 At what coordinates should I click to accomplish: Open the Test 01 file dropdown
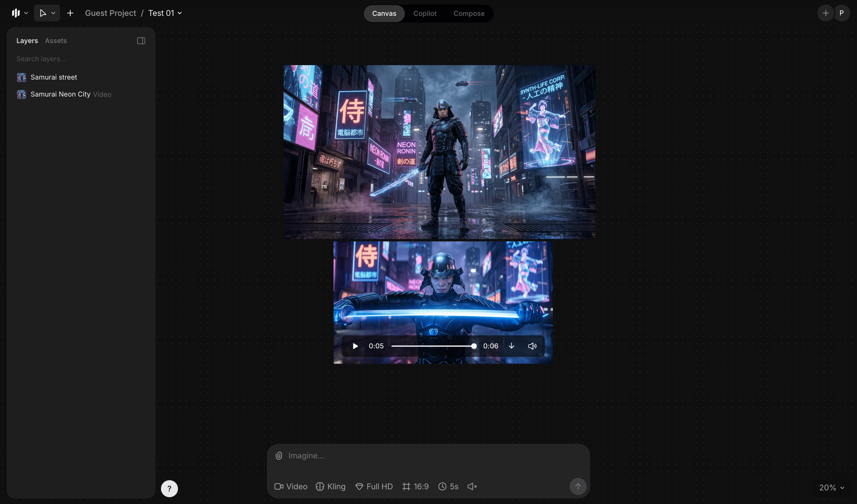[x=165, y=13]
